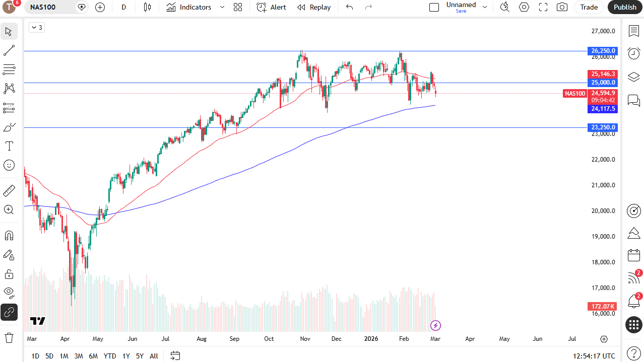Set range to YTD
644x362 pixels.
pyautogui.click(x=110, y=356)
